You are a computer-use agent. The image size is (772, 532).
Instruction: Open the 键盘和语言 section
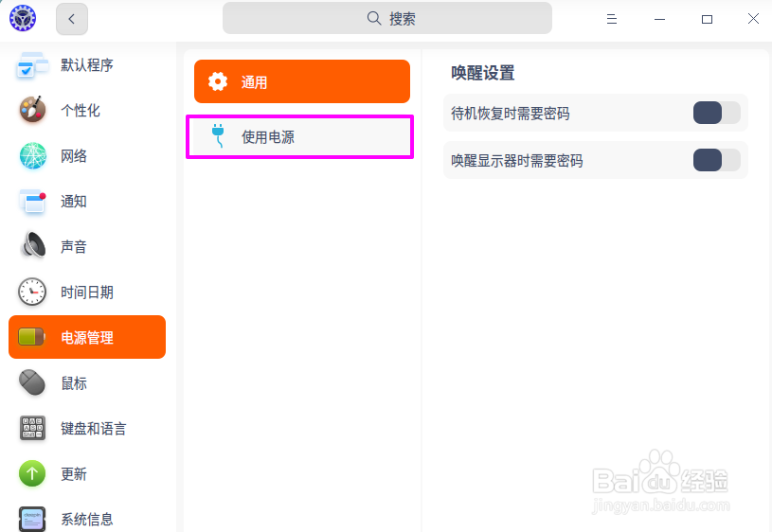(87, 428)
